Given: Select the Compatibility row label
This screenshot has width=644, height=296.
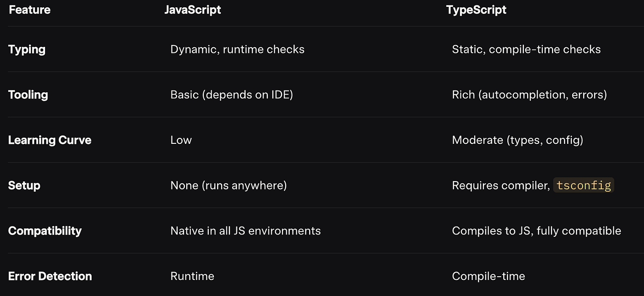Looking at the screenshot, I should pos(45,231).
